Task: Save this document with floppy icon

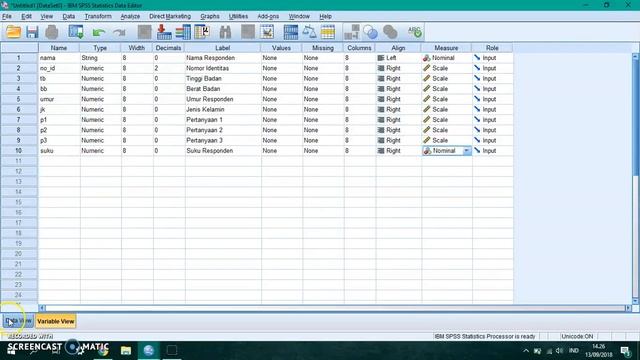Action: (x=32, y=32)
